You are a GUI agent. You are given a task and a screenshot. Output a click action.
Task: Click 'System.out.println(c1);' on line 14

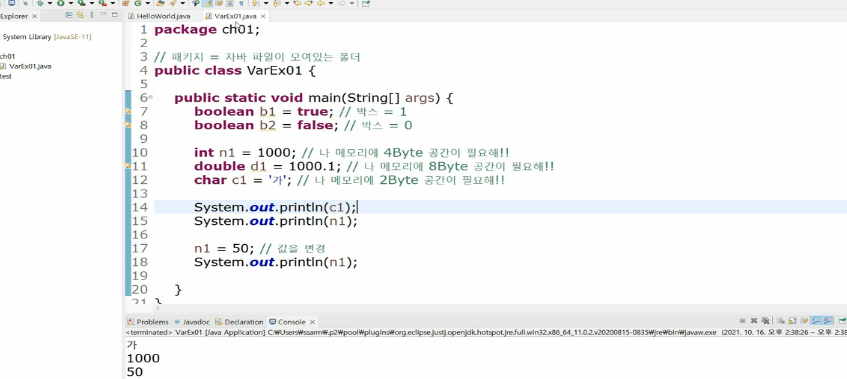pos(275,207)
